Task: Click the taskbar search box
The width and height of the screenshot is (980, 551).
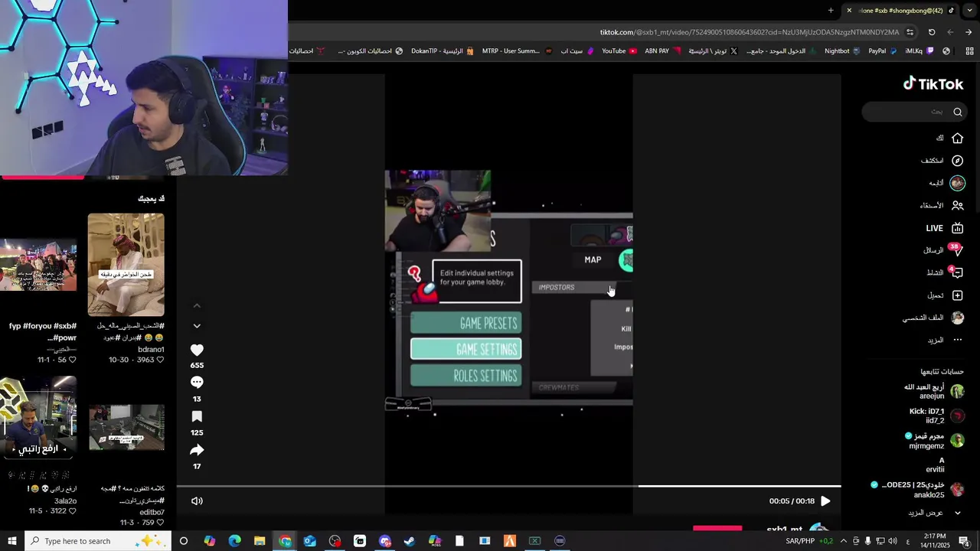Action: click(98, 541)
